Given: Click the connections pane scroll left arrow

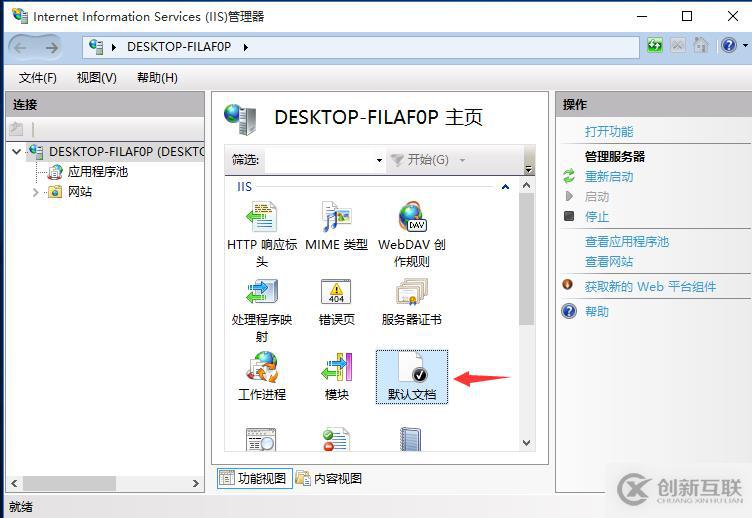Looking at the screenshot, I should pos(14,483).
